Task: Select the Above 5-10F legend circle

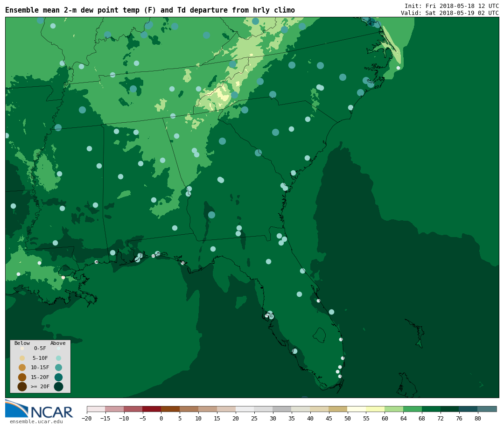Action: coord(58,358)
